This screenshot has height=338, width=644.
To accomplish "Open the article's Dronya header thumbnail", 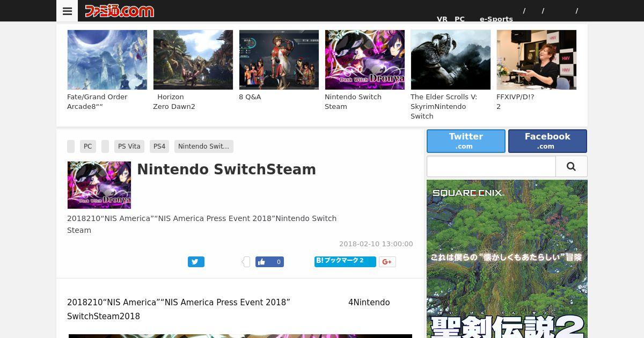I will 99,185.
